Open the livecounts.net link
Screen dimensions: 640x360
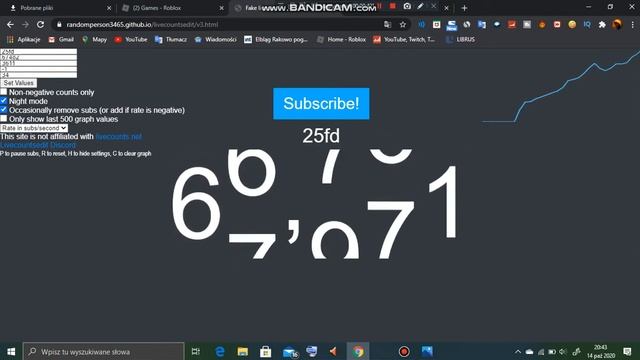coord(118,136)
